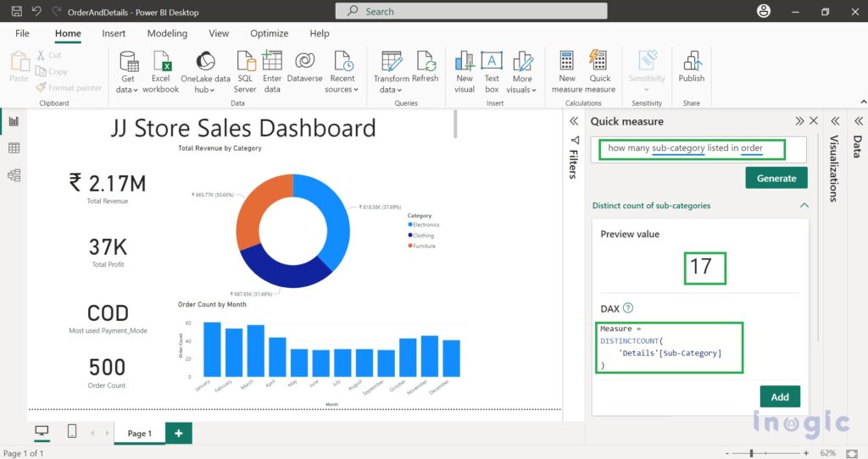Switch to Table view in sidebar
Viewport: 868px width, 459px height.
tap(14, 148)
